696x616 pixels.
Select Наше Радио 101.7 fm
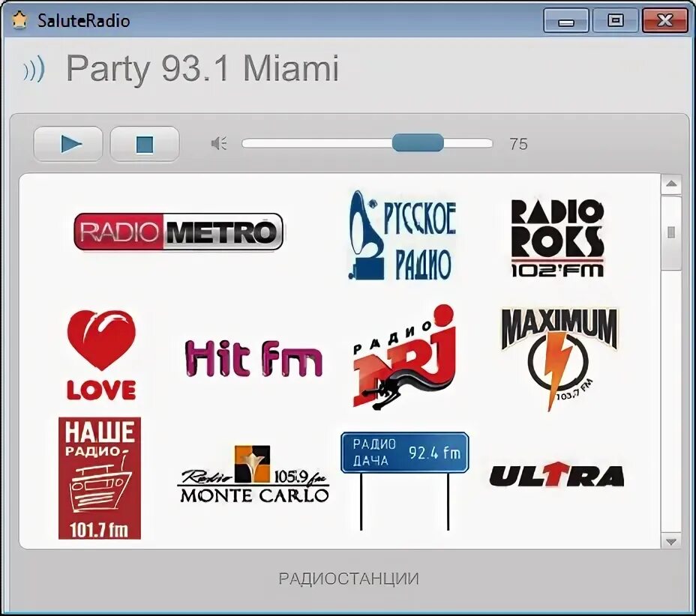tap(100, 478)
